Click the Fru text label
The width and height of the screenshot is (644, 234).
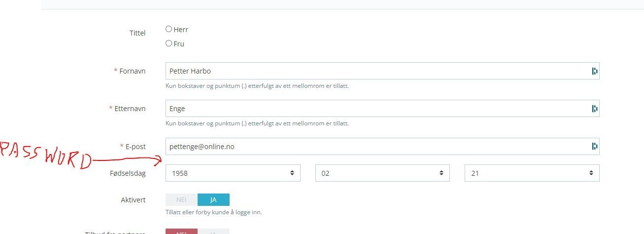tap(179, 44)
